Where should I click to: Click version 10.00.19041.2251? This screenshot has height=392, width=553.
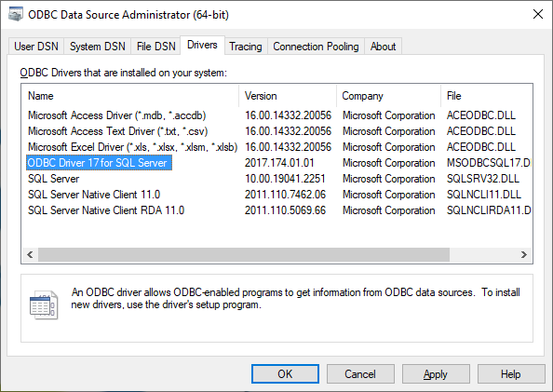point(285,179)
